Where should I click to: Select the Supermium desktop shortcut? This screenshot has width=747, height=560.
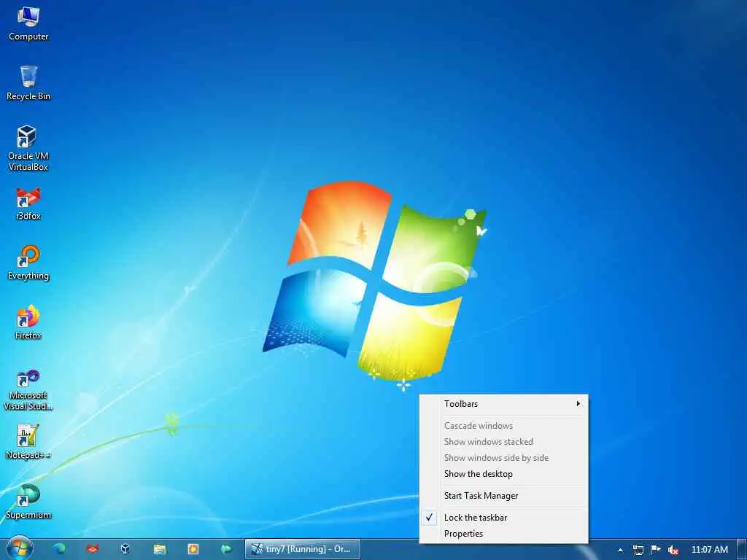pyautogui.click(x=28, y=502)
